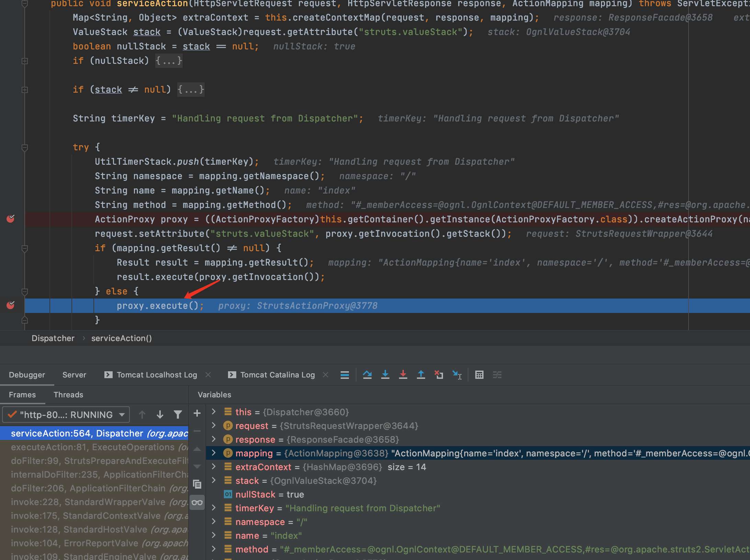Image resolution: width=750 pixels, height=560 pixels.
Task: Select the nullStack = true variable row
Action: (478, 494)
